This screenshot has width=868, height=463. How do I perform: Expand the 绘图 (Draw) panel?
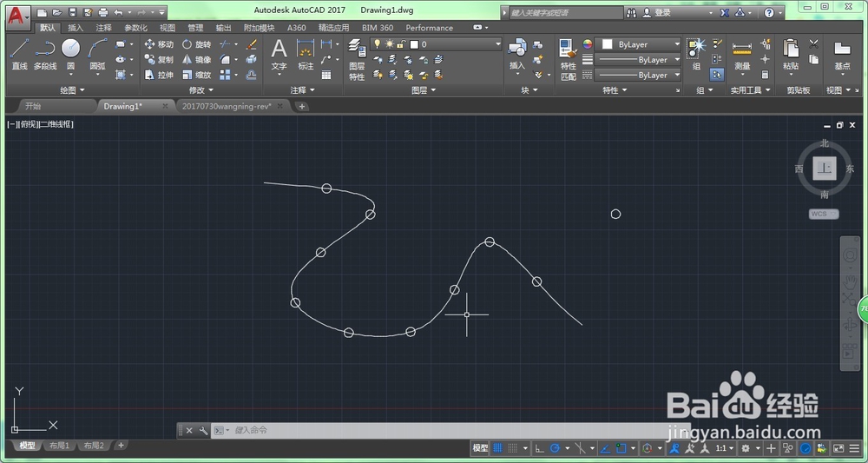(x=73, y=89)
